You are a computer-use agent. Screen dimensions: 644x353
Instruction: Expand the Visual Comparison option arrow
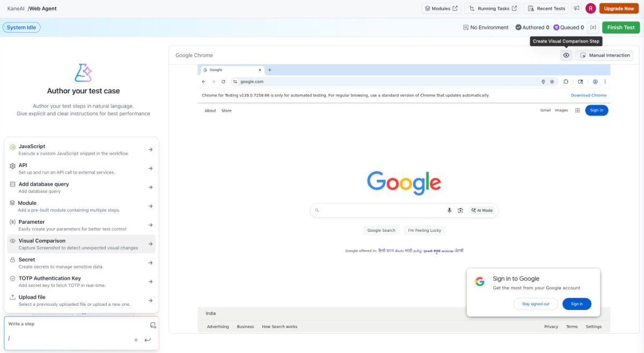point(151,243)
